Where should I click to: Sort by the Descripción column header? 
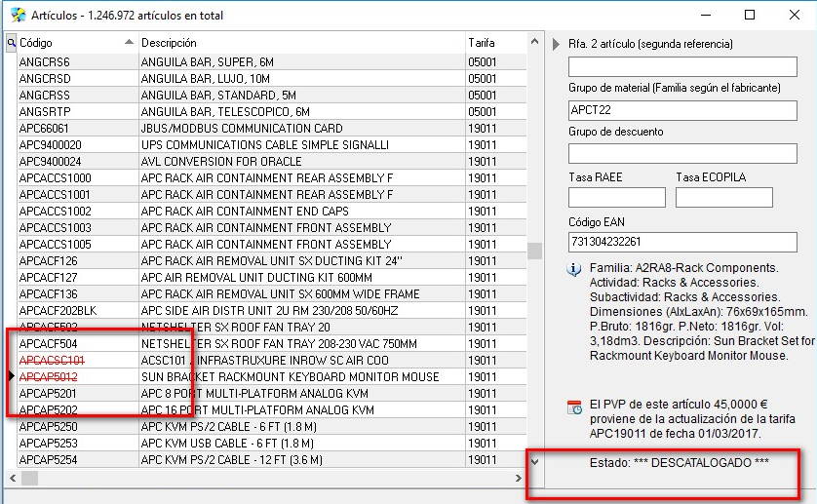[x=301, y=43]
